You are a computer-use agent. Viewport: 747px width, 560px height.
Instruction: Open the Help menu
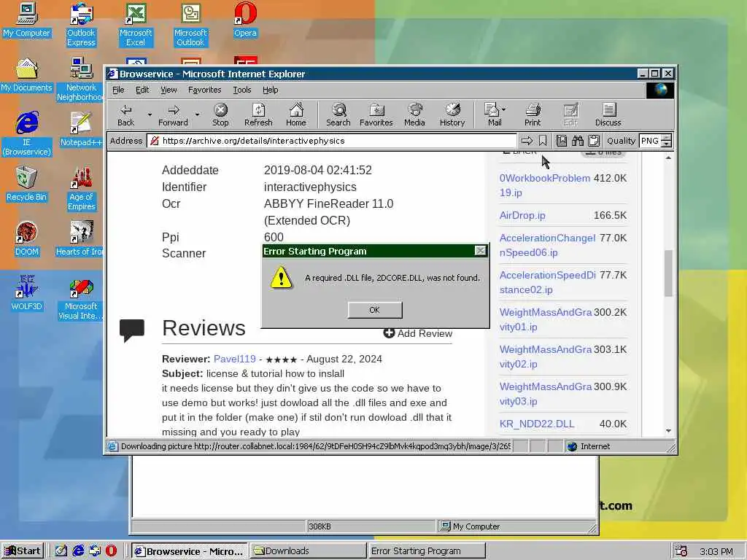[270, 90]
